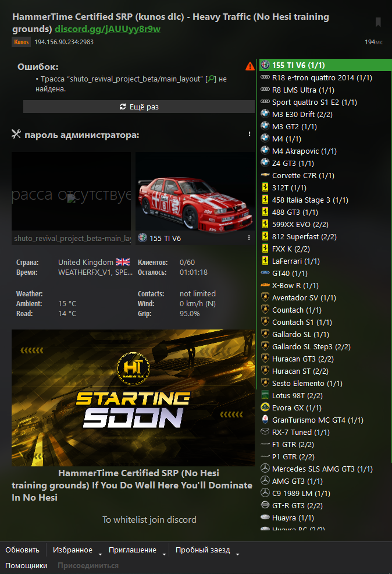Image resolution: width=392 pixels, height=574 pixels.
Task: Open the dropdown arrow beside 'Пробный заезд'
Action: pos(238,554)
